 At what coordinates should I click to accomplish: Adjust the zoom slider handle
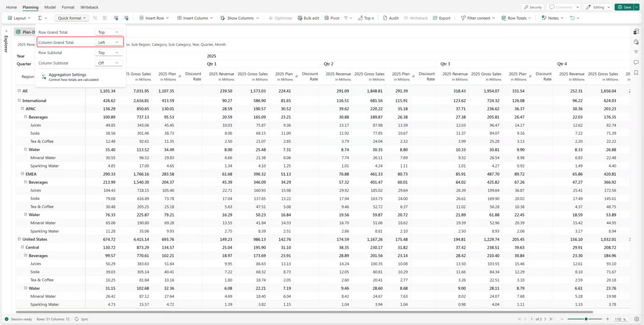click(586, 319)
